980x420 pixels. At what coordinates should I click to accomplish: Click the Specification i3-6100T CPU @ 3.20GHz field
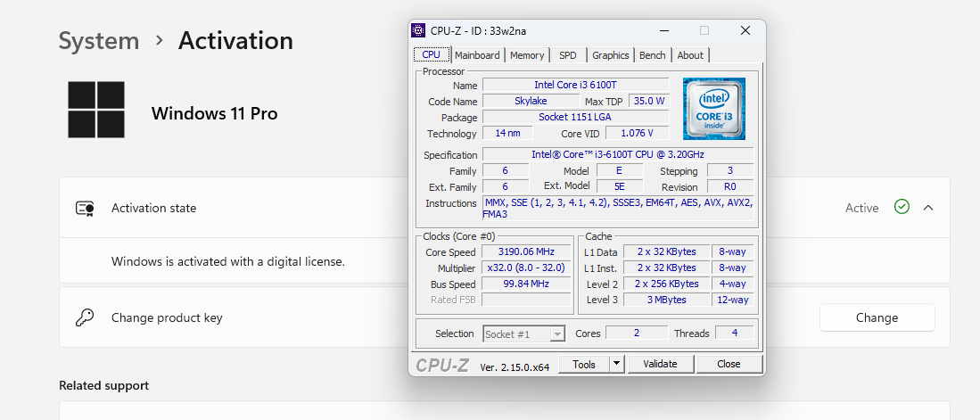[x=618, y=154]
